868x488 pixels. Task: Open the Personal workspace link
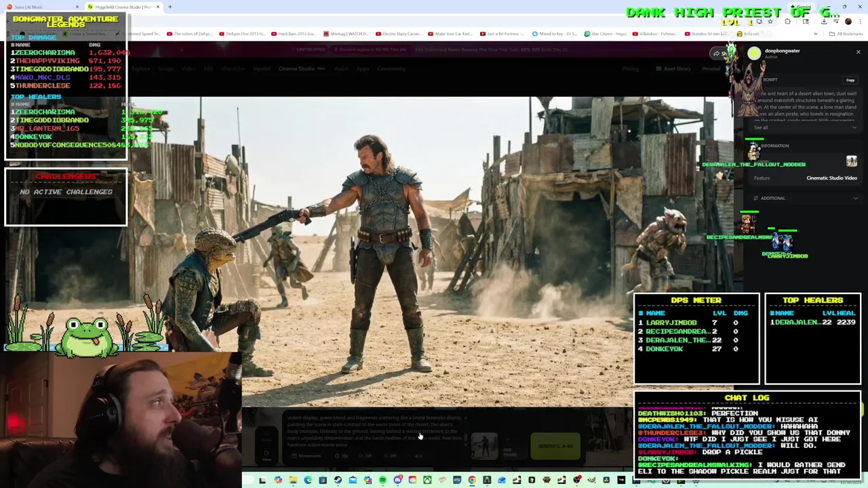pyautogui.click(x=711, y=68)
